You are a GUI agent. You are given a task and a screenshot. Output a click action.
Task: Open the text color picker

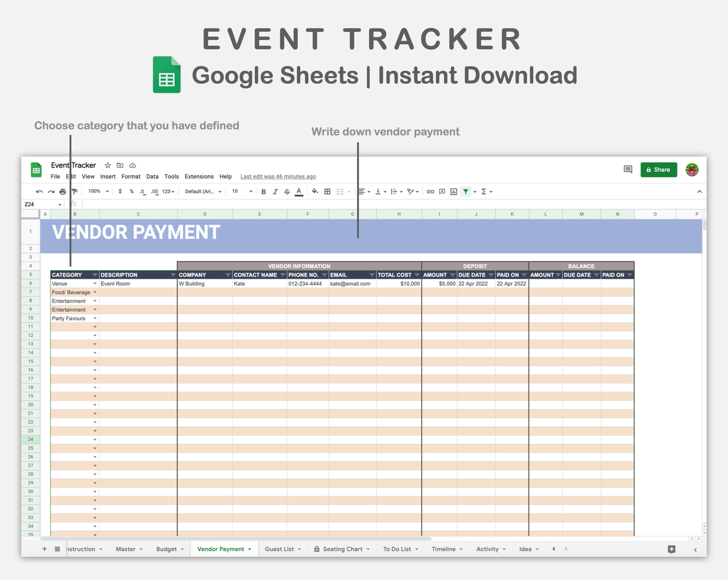click(298, 191)
